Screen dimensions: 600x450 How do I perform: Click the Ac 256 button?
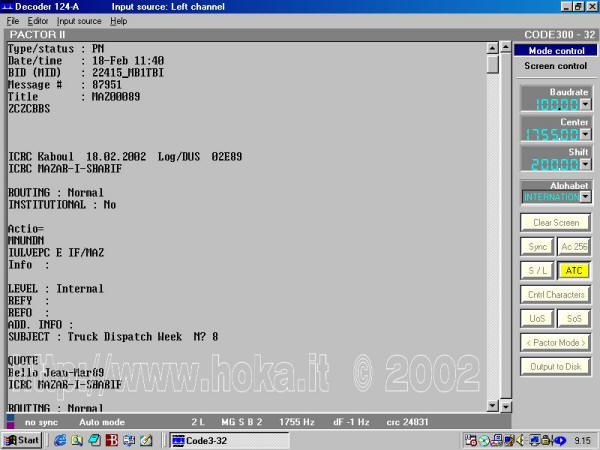click(574, 247)
